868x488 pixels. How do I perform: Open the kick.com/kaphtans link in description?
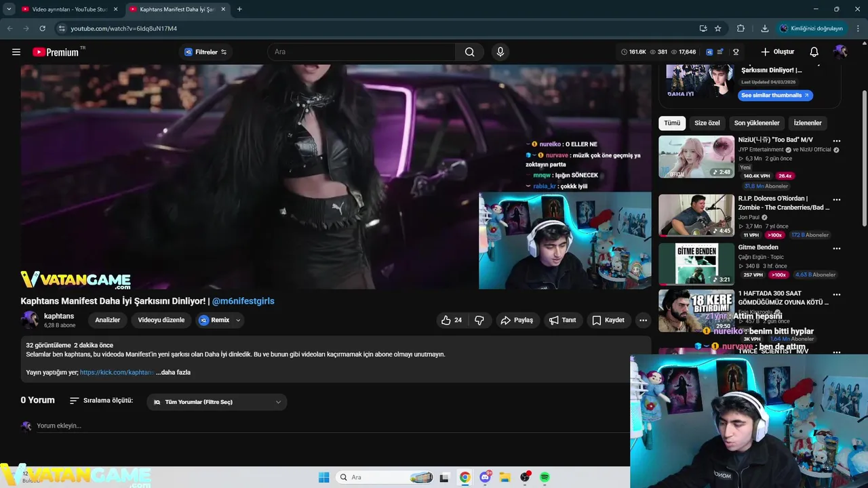click(x=116, y=372)
